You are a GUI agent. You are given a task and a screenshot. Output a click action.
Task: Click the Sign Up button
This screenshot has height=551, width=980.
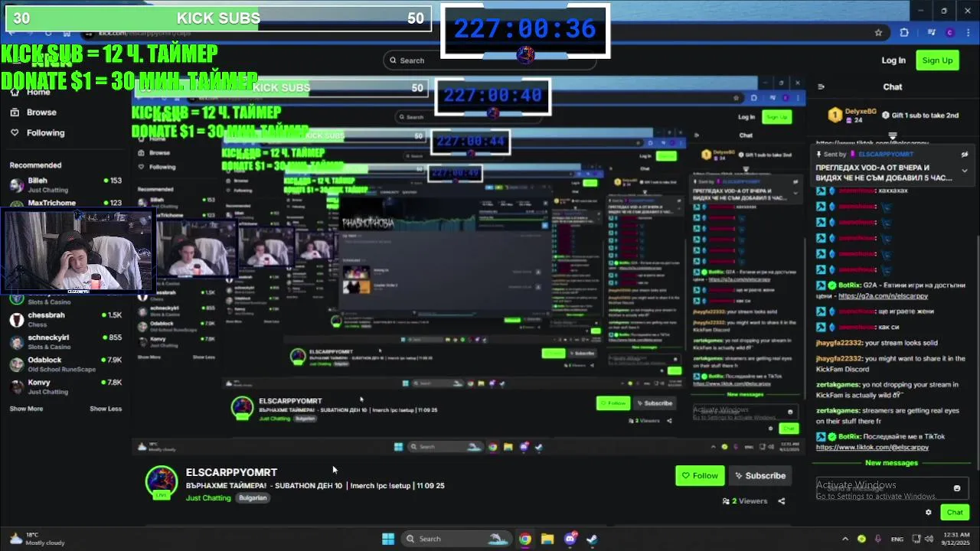[937, 60]
